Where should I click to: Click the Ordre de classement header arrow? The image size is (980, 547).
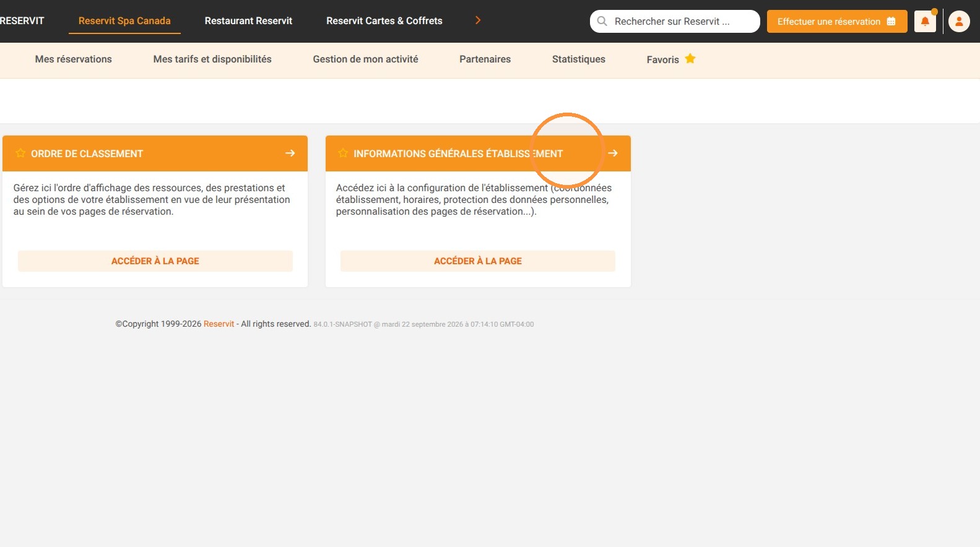[290, 153]
